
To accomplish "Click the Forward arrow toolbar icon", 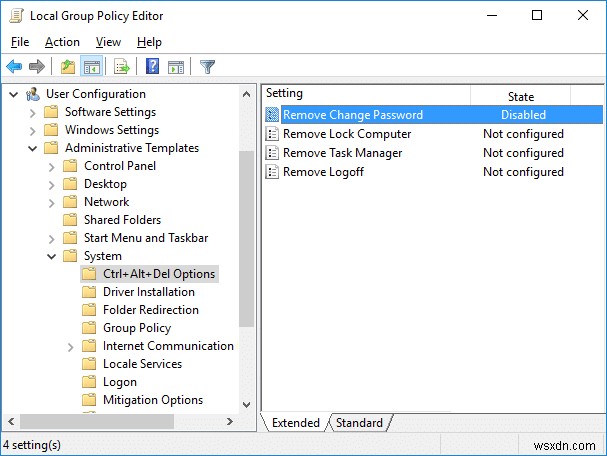I will click(37, 67).
